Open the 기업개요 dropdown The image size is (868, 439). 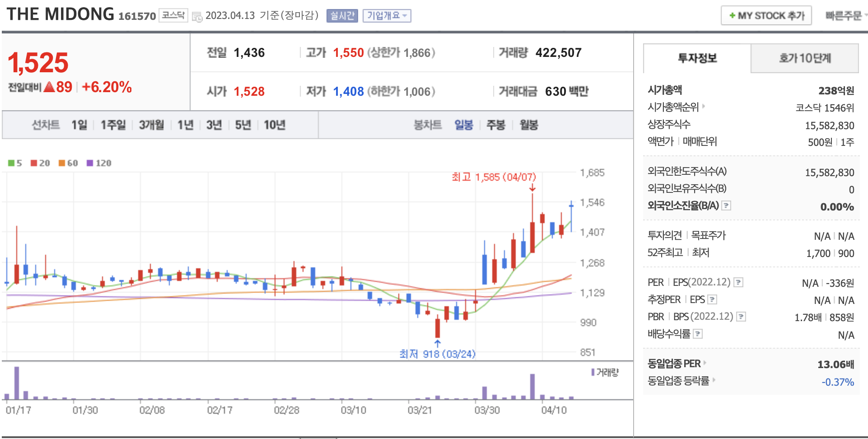click(x=387, y=16)
